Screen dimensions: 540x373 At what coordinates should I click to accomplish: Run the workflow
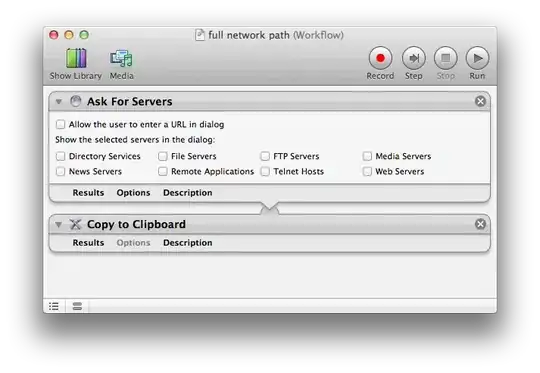[x=477, y=58]
